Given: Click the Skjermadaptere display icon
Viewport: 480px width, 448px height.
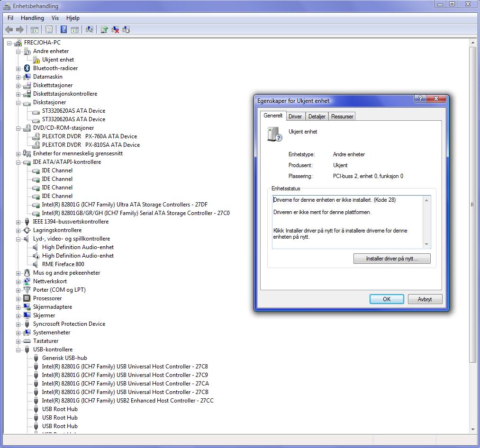Looking at the screenshot, I should pos(27,307).
